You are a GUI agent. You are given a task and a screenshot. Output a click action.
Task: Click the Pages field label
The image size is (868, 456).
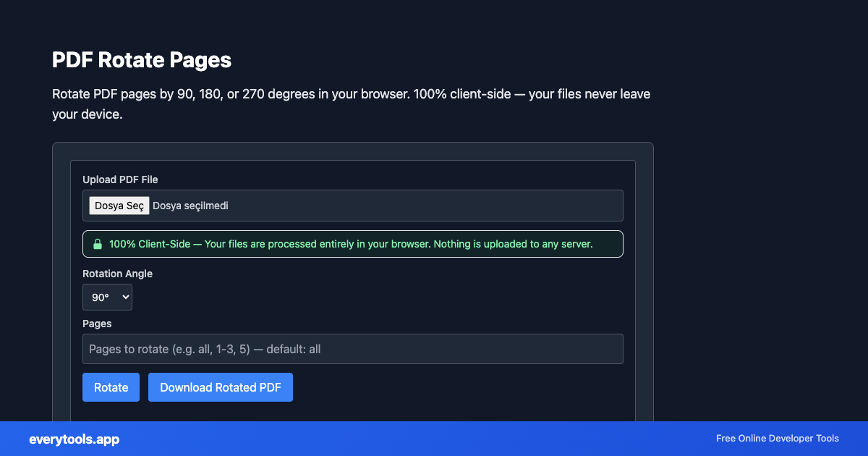coord(97,324)
